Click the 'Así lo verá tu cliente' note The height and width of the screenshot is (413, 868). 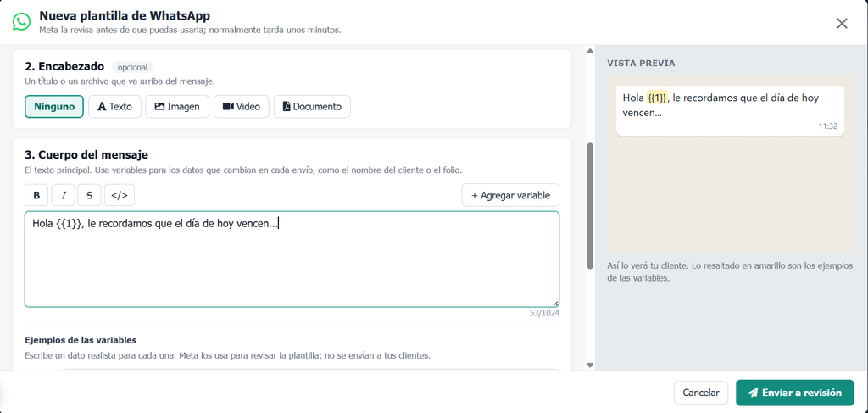tap(730, 272)
